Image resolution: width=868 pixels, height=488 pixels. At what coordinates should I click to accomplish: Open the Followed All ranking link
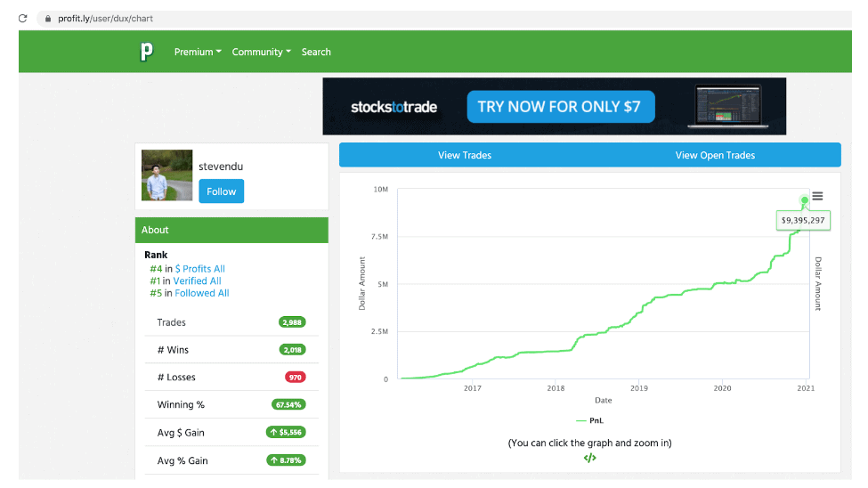201,293
